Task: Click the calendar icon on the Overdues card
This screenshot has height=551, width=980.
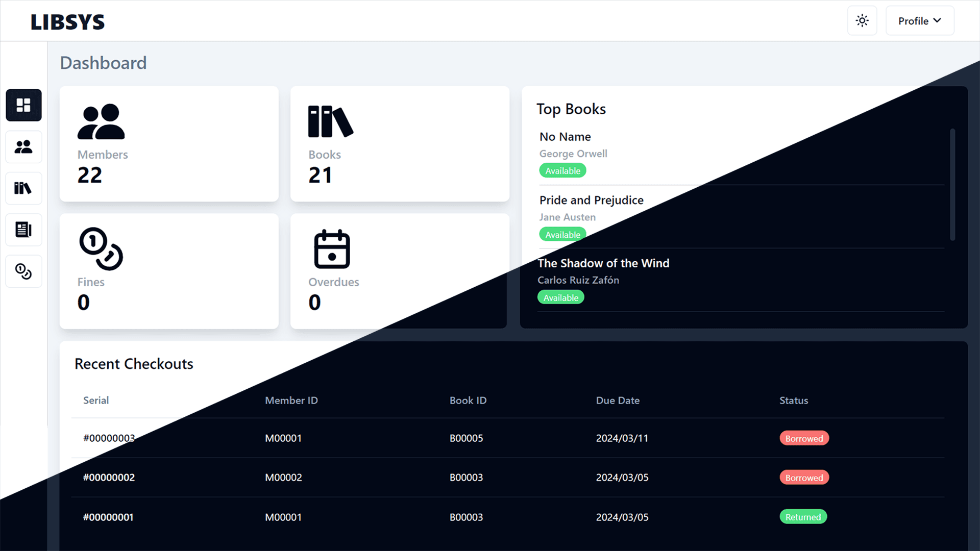Action: point(332,248)
